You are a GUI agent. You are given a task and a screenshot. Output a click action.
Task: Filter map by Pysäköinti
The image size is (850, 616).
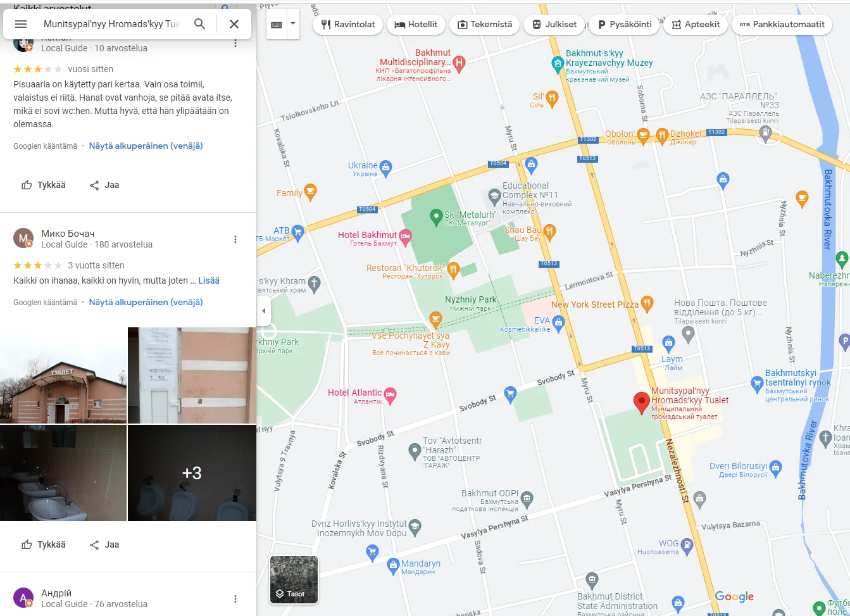624,25
